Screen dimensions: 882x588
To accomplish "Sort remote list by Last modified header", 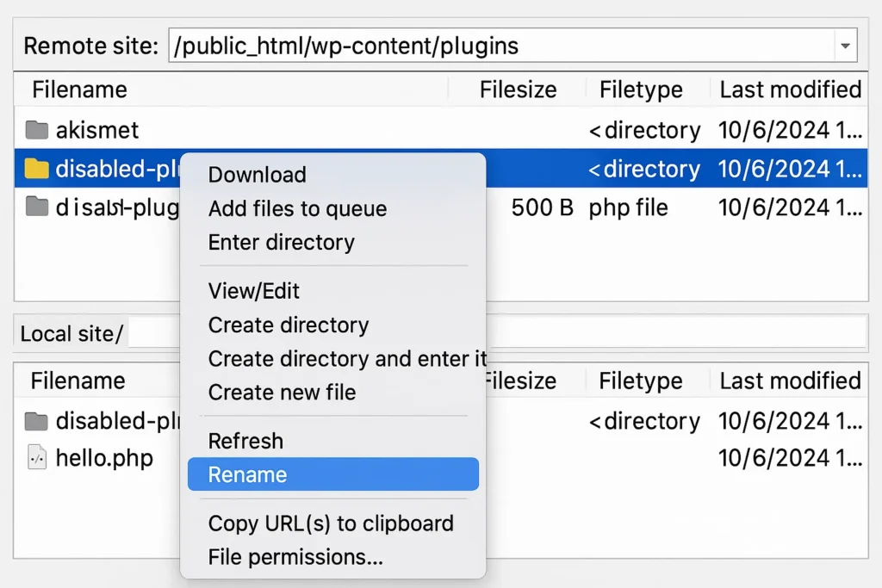I will 791,90.
